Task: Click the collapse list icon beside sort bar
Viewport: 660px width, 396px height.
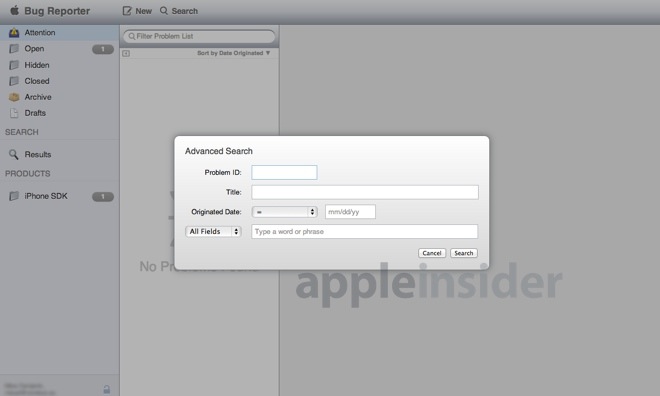Action: 126,53
